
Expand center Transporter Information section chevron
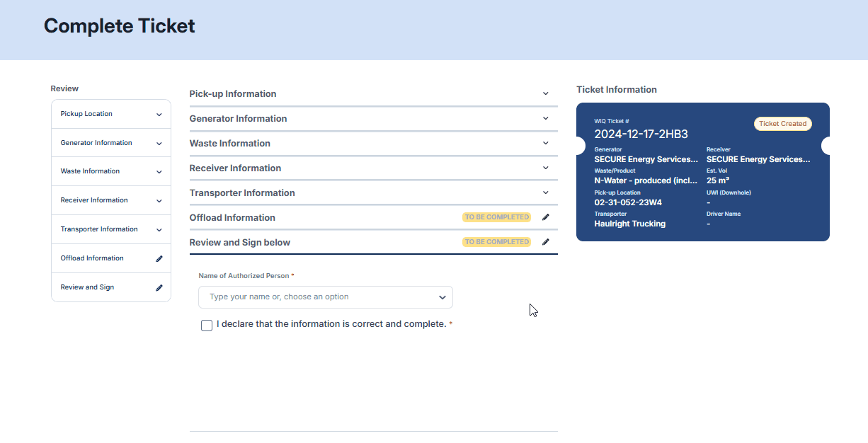coord(546,192)
